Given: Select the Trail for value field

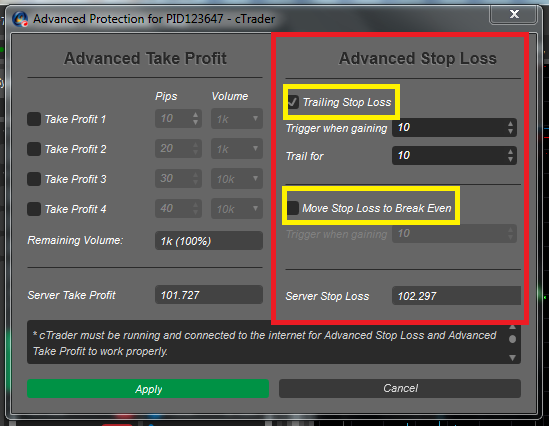Looking at the screenshot, I should pos(454,155).
